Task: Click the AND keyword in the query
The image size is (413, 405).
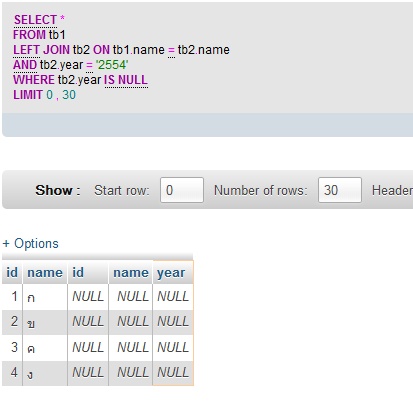Action: (25, 65)
